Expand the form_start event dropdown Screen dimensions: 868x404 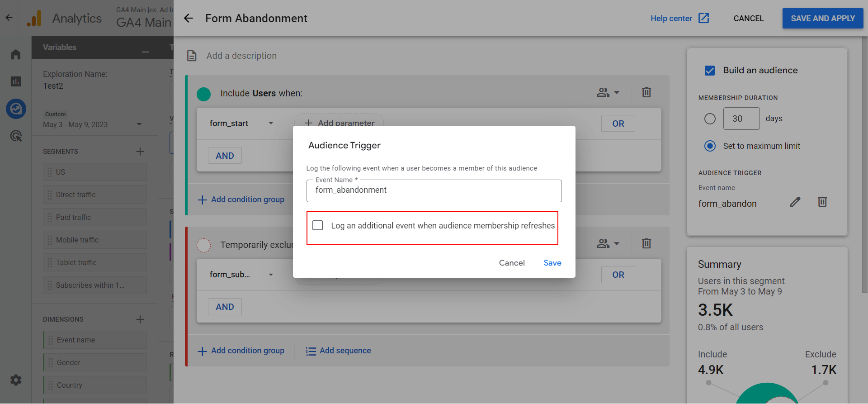(x=271, y=124)
